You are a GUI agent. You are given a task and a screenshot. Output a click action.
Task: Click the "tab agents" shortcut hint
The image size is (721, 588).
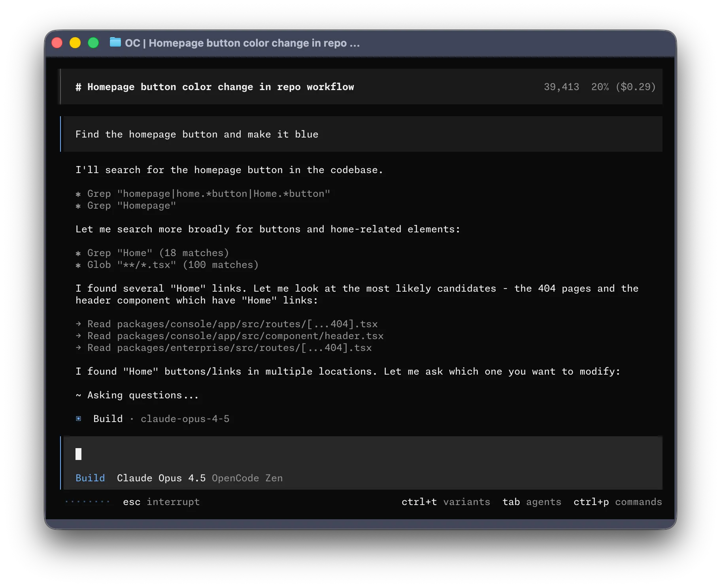click(532, 502)
